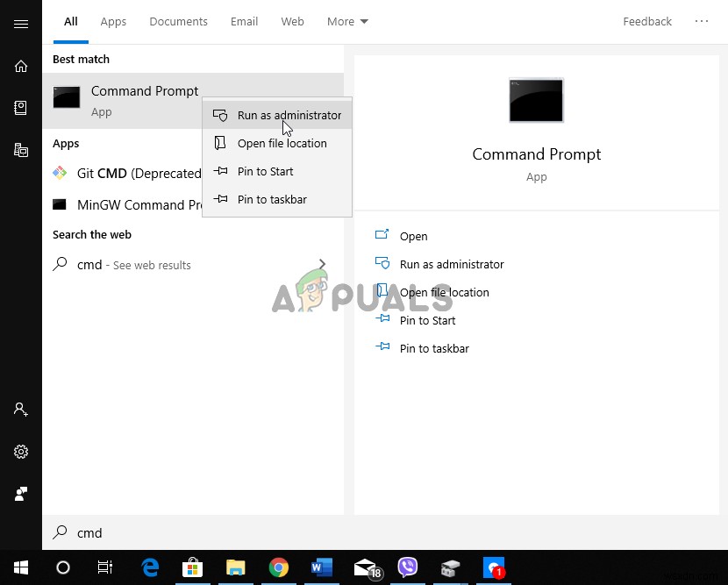Open Microsoft Word from the taskbar
The width and height of the screenshot is (728, 585).
tap(321, 567)
